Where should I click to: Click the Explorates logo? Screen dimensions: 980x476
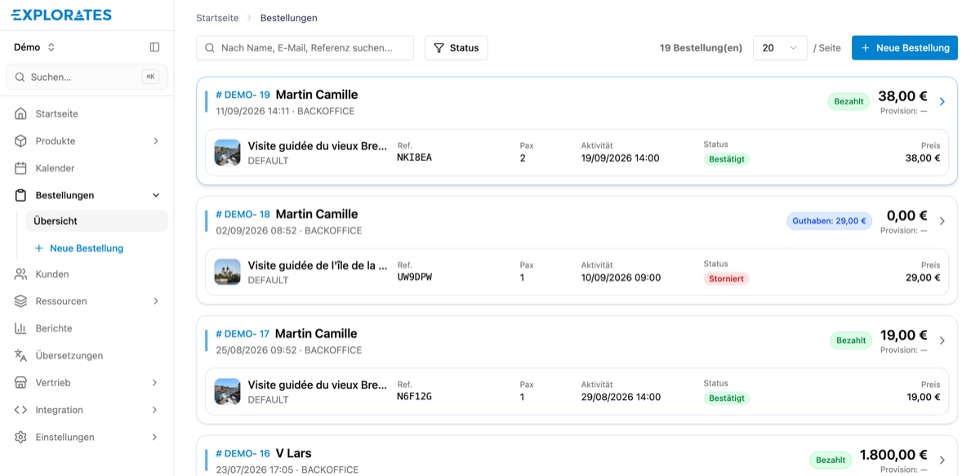[x=61, y=15]
